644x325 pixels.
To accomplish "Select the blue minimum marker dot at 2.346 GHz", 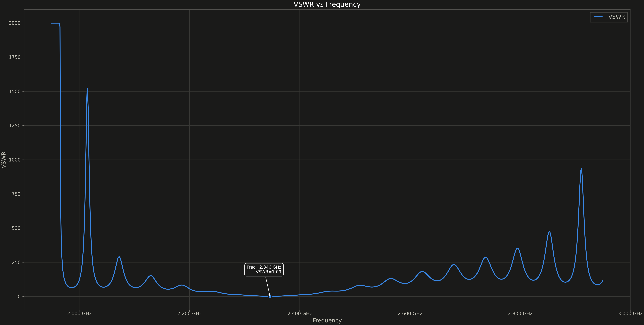I will [x=270, y=296].
